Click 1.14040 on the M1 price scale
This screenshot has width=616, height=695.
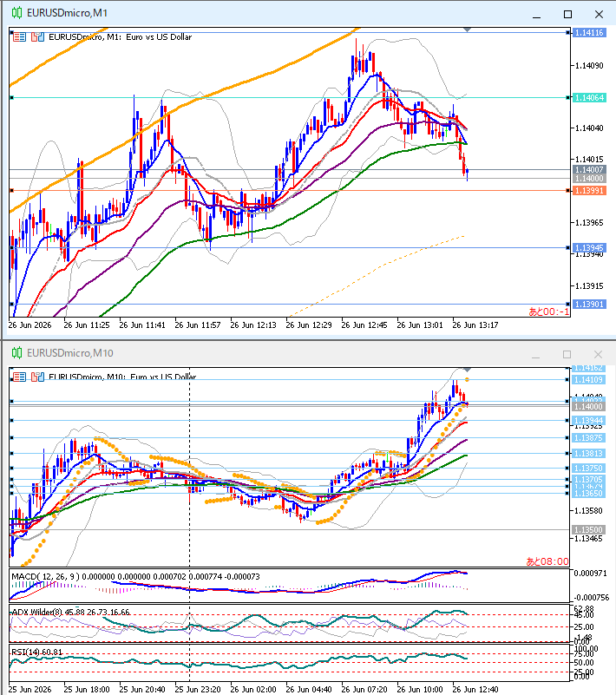(x=589, y=128)
